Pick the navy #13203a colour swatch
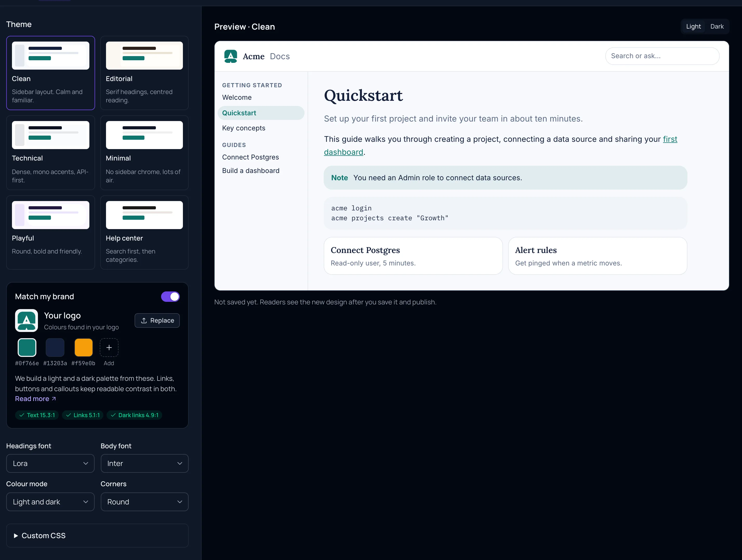The image size is (742, 560). coord(55,347)
